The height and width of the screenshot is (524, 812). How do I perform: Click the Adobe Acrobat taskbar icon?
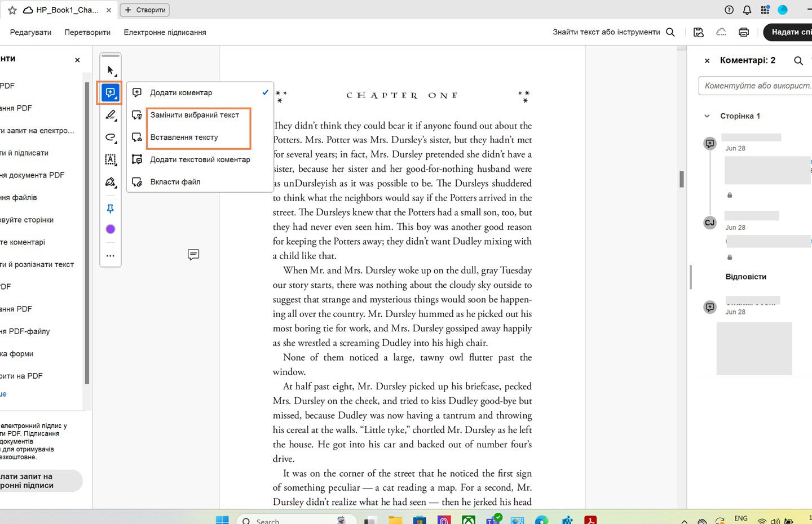590,520
